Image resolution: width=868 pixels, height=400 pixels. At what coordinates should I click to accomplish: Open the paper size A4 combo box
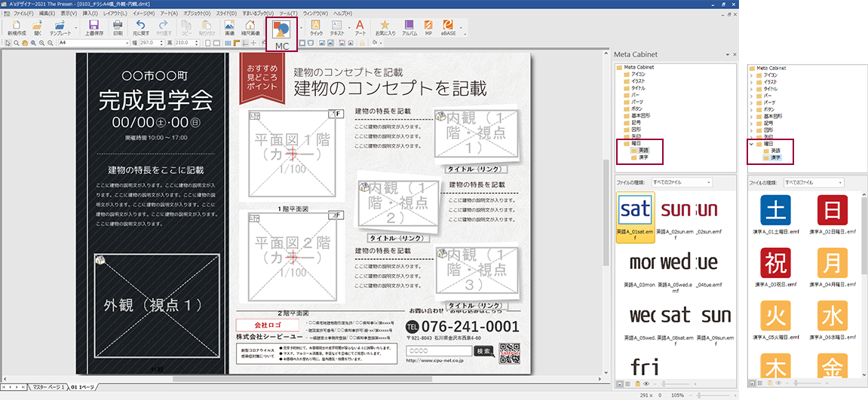coord(94,43)
